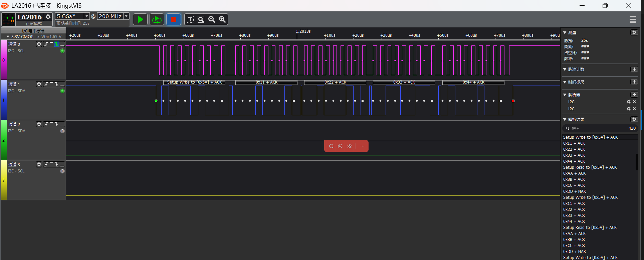Zoom out the waveform view

coord(212,20)
